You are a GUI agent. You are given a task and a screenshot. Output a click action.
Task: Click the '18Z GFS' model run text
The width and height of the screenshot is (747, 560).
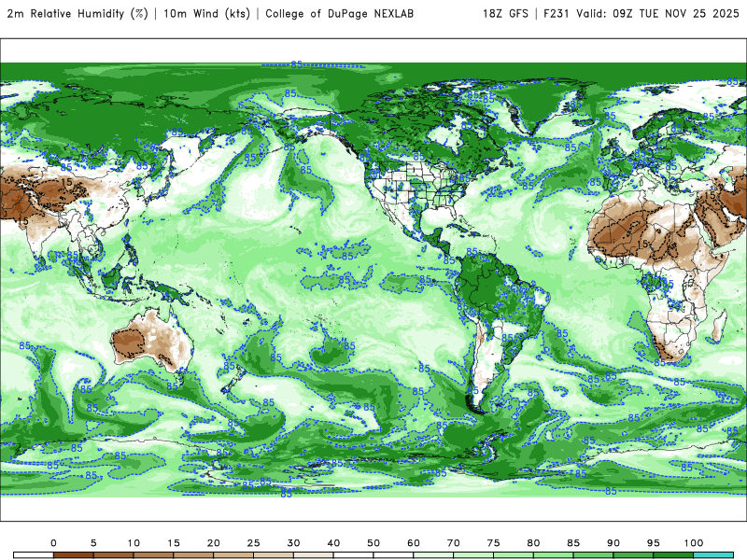505,13
